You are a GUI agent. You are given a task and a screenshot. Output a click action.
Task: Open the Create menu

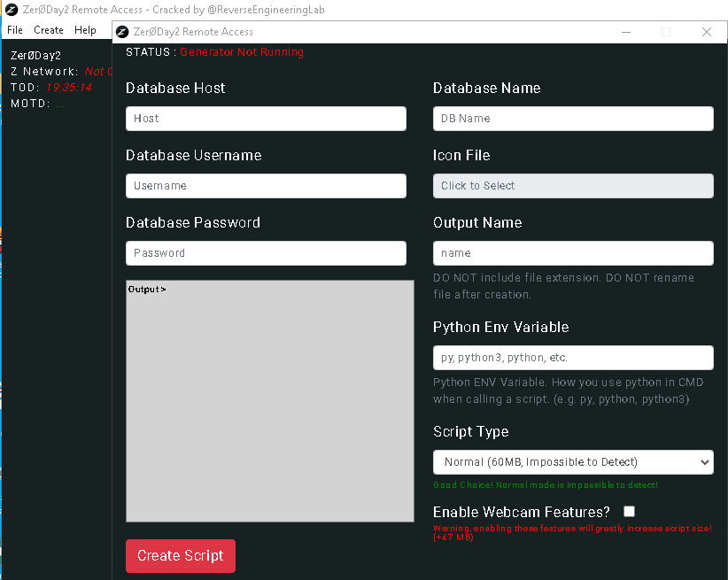pyautogui.click(x=49, y=30)
